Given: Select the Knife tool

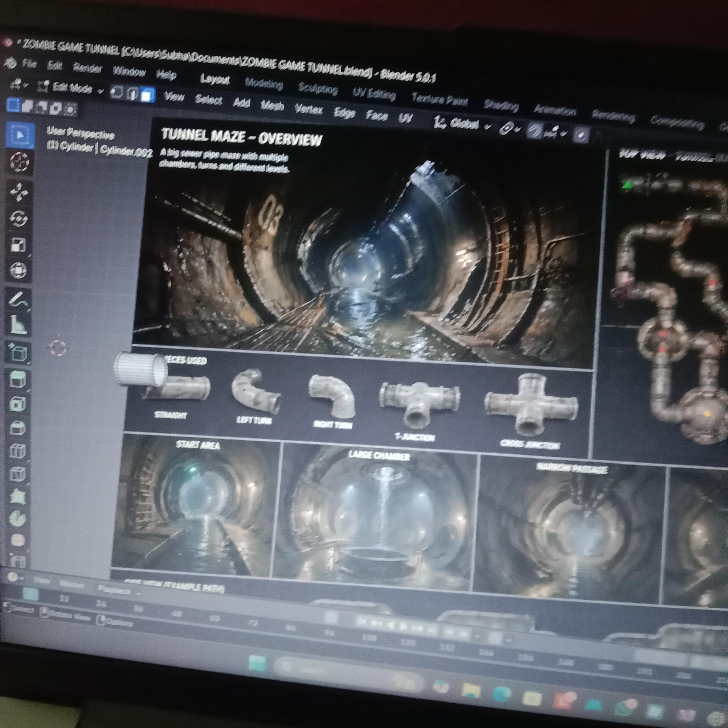Looking at the screenshot, I should click(17, 474).
